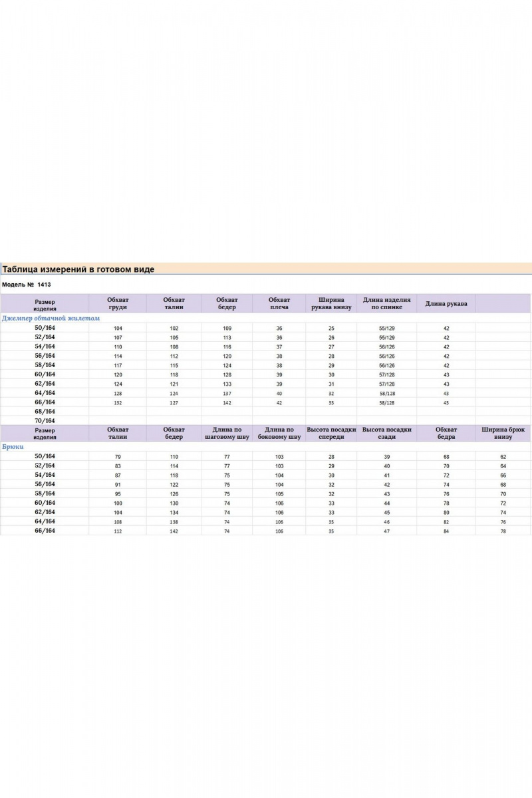Select the 'Обхват бедра' column header
The width and height of the screenshot is (532, 798).
446,433
